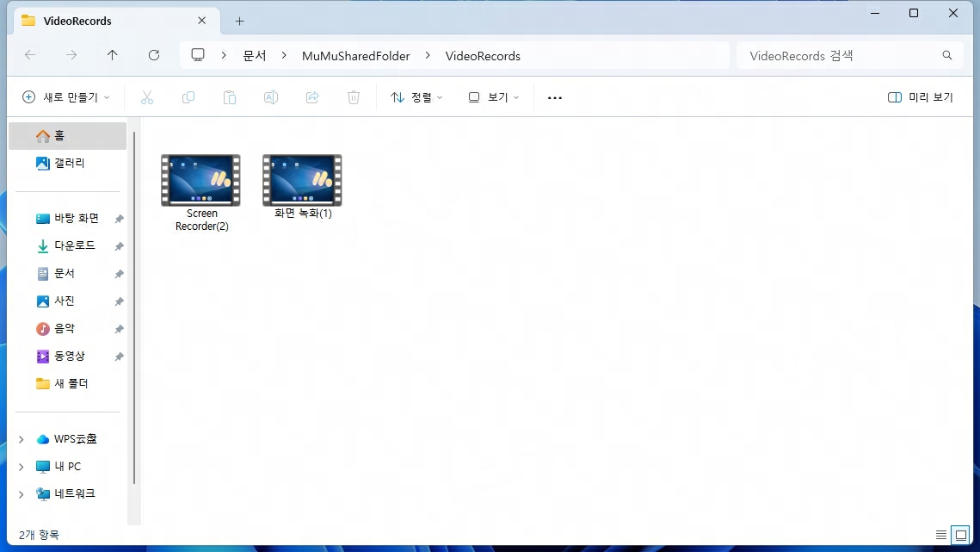Image resolution: width=980 pixels, height=552 pixels.
Task: Unpin 다운로드 using its pin icon
Action: [119, 246]
